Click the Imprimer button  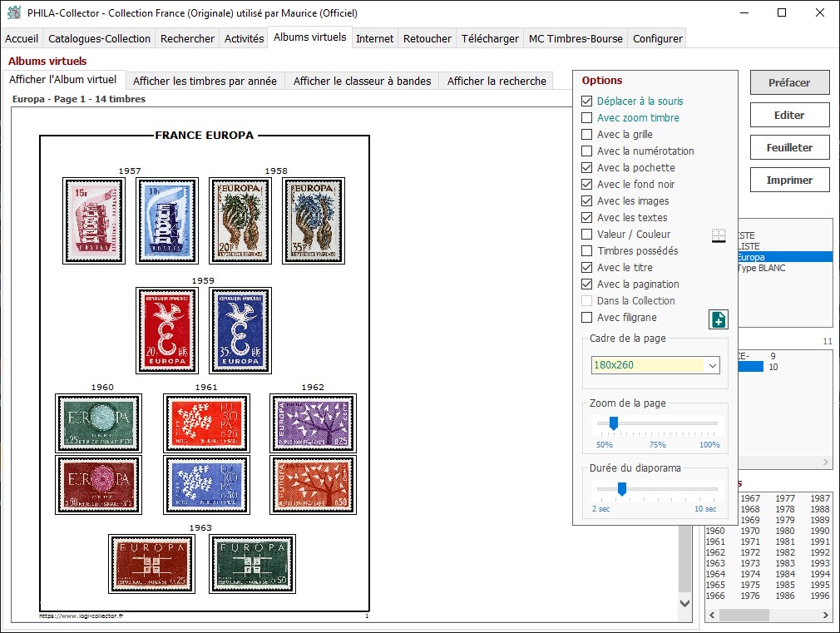(789, 181)
